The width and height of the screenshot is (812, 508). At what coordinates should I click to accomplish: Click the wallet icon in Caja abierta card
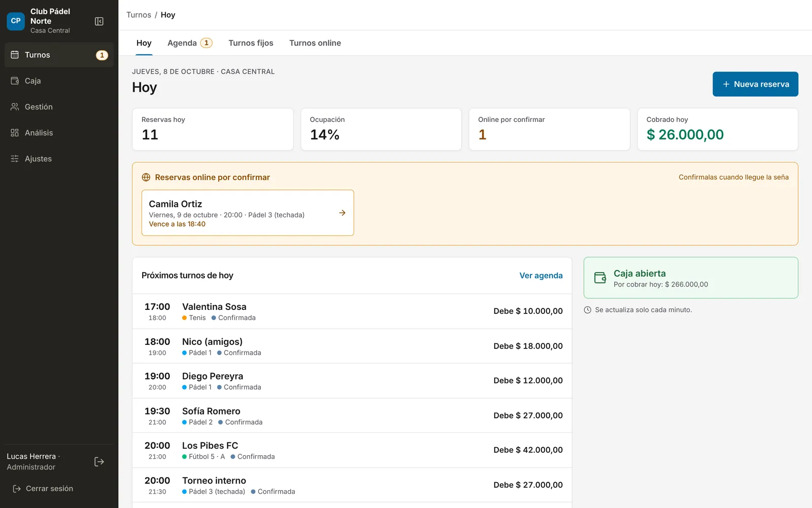pyautogui.click(x=600, y=278)
